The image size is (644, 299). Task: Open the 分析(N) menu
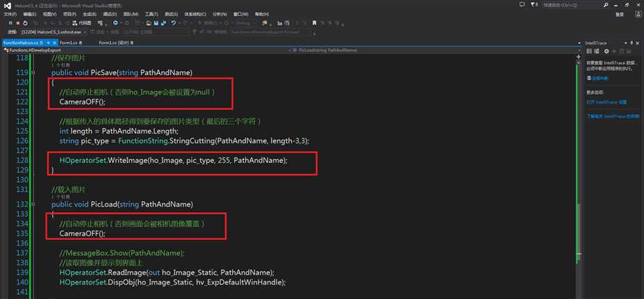click(220, 14)
